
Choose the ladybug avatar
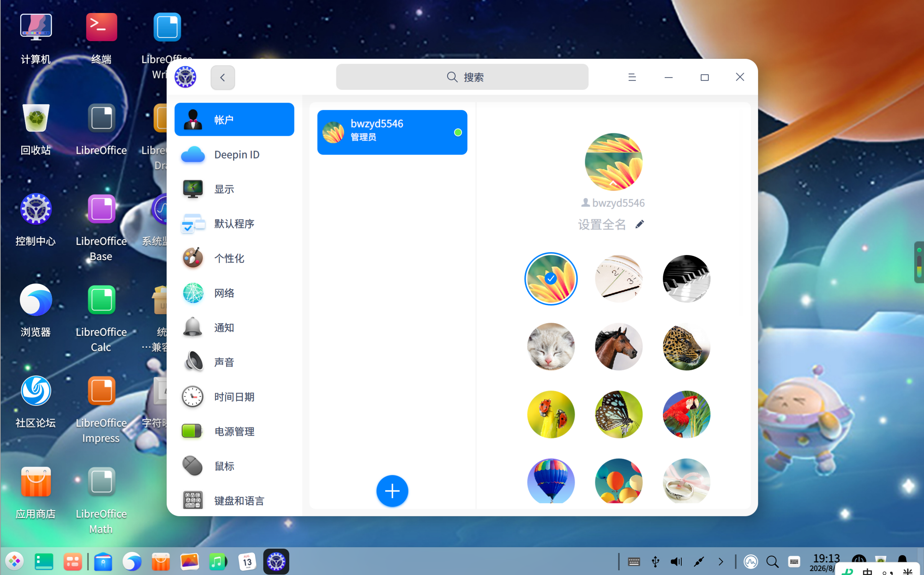(x=551, y=415)
